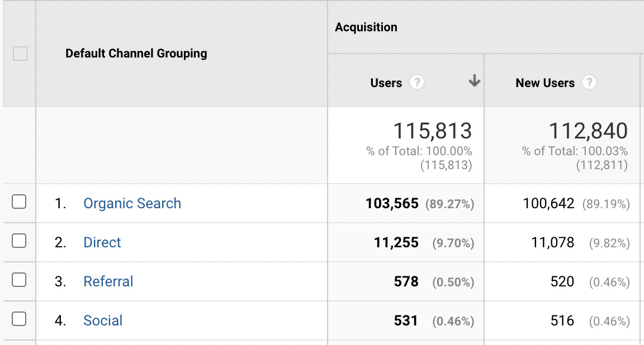
Task: Open the Social channel report
Action: 103,320
